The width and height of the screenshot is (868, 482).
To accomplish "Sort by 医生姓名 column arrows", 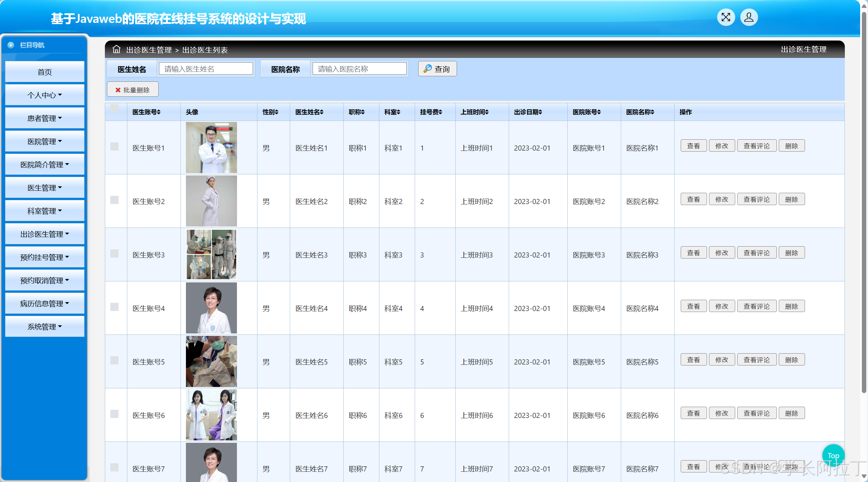I will 321,112.
